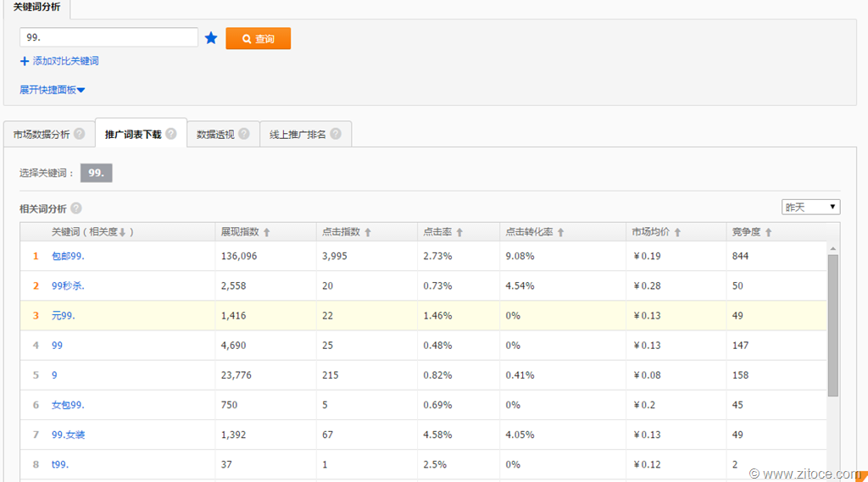Sort by 点击转化率 arrow icon
The height and width of the screenshot is (482, 868).
[x=560, y=232]
